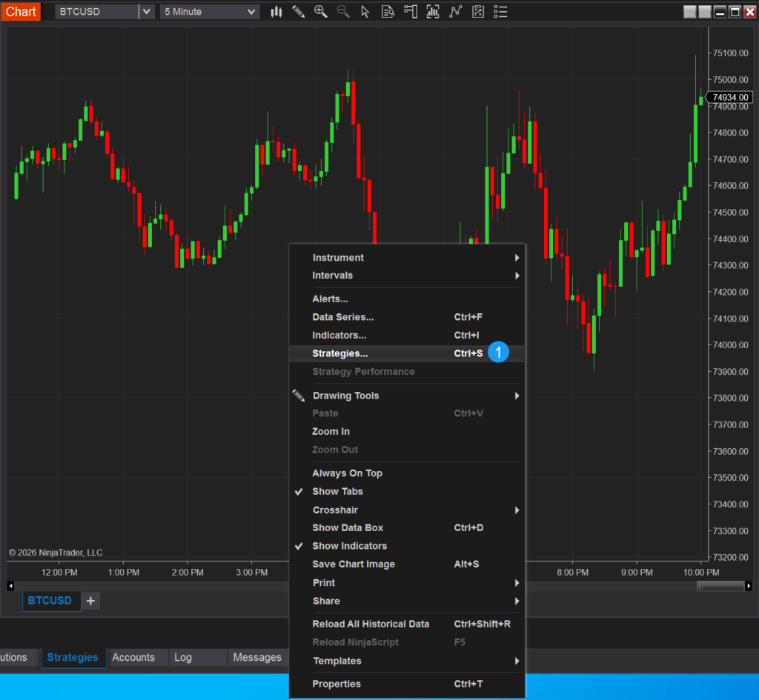
Task: Open the Indicators line-graph toolbar icon
Action: click(x=456, y=12)
